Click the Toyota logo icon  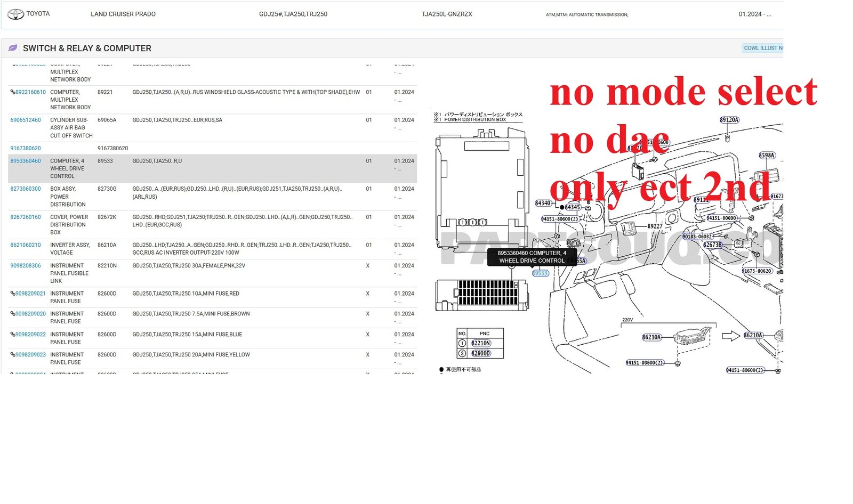[x=15, y=14]
